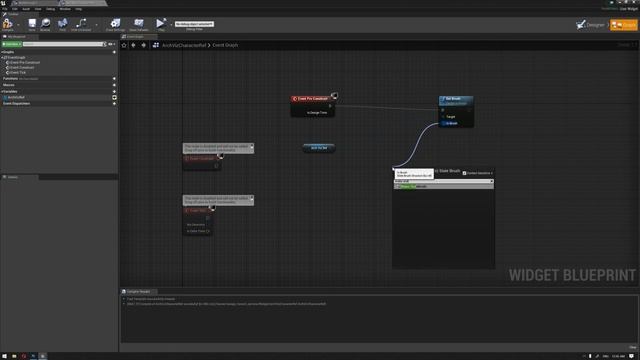Open Class Settings from the toolbar

tap(116, 24)
